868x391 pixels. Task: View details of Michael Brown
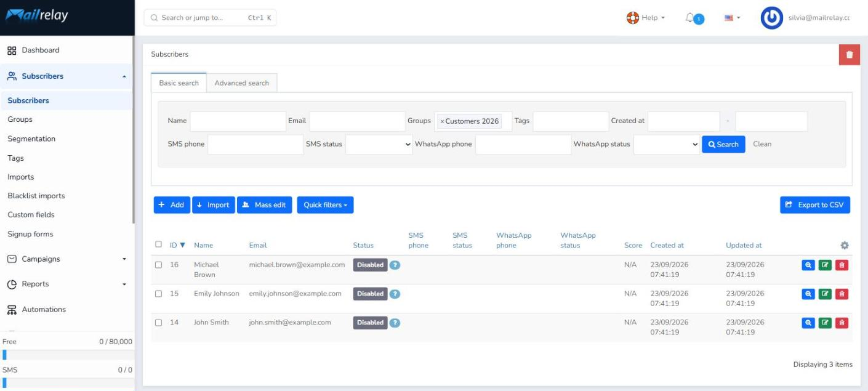pyautogui.click(x=808, y=265)
